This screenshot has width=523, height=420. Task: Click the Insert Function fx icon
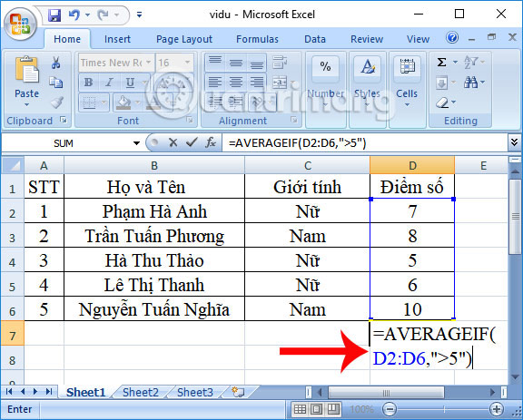click(x=210, y=143)
